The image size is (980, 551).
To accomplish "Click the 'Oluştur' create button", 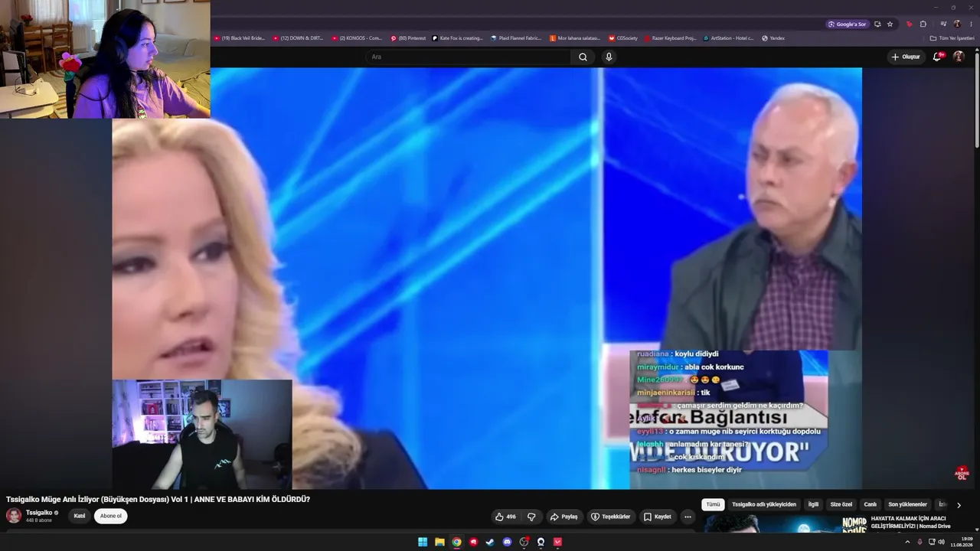I will pos(906,57).
